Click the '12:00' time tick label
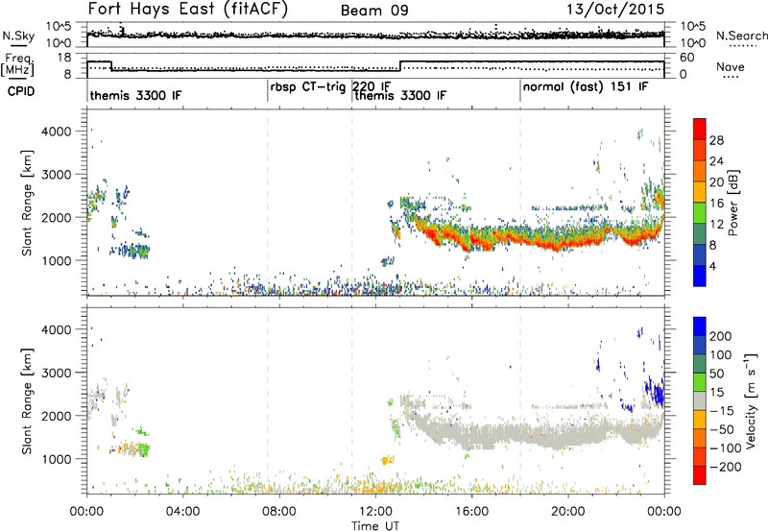This screenshot has width=768, height=532. (375, 512)
